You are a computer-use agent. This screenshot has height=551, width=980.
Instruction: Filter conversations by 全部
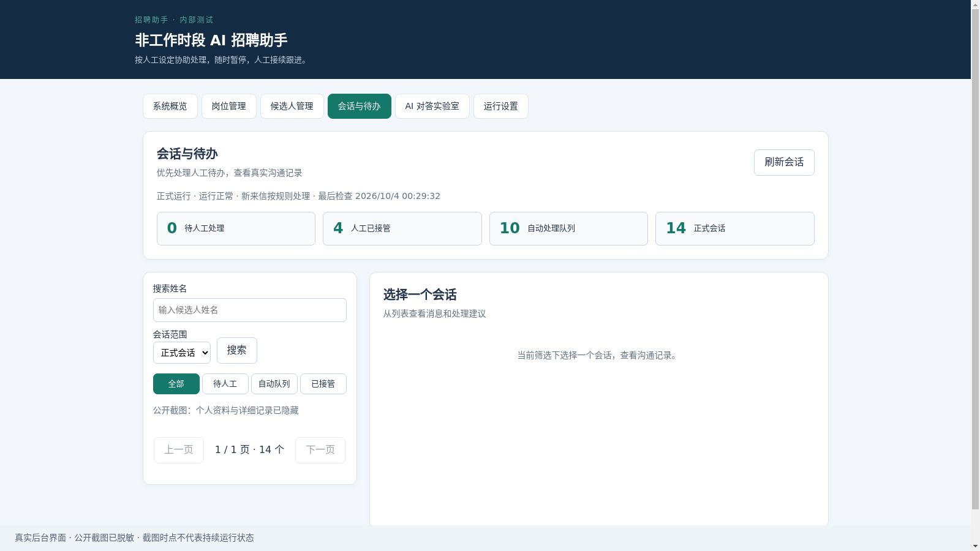click(176, 384)
